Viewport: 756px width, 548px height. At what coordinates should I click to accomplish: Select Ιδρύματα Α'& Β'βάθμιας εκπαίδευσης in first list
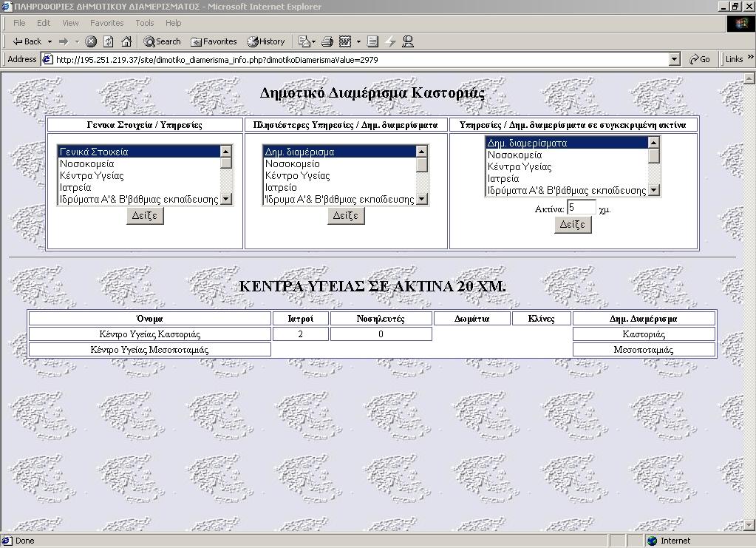coord(138,199)
